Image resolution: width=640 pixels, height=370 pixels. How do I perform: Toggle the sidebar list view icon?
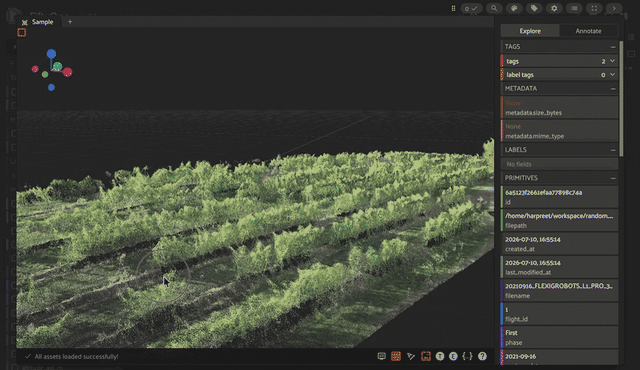[x=574, y=8]
